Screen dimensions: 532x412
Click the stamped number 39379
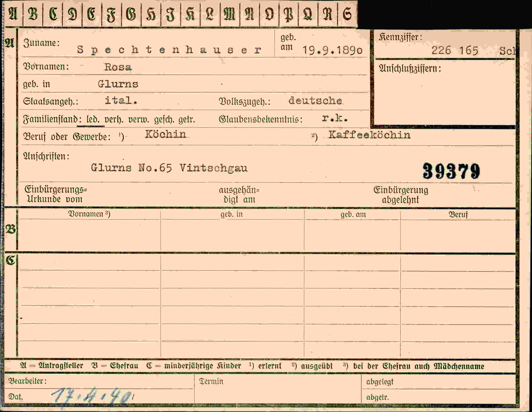[451, 171]
